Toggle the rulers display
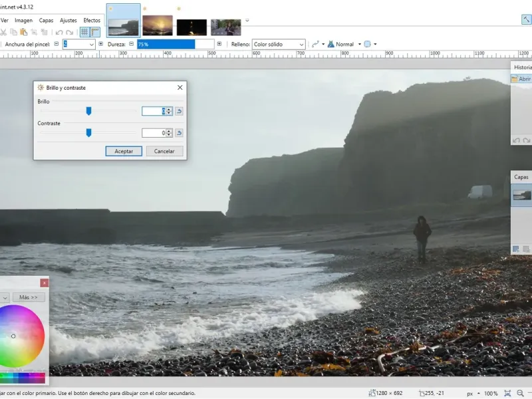Image resolution: width=532 pixels, height=399 pixels. [95, 32]
